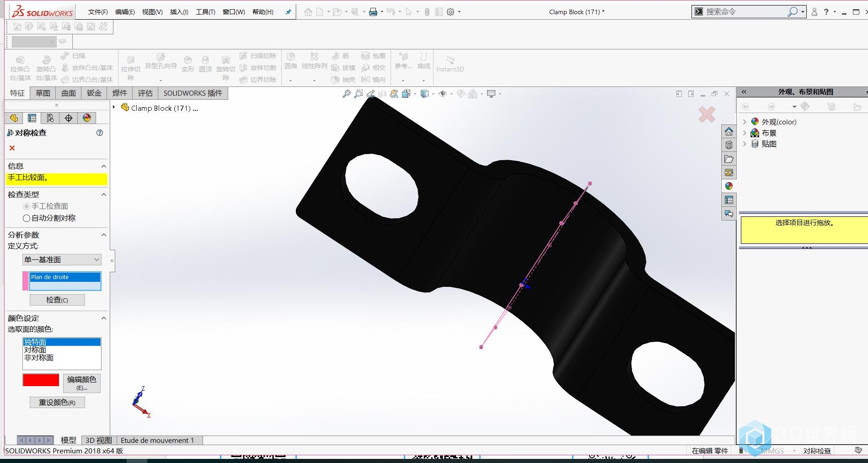The image size is (868, 463).
Task: Select Zoom to Area tool
Action: 359,94
